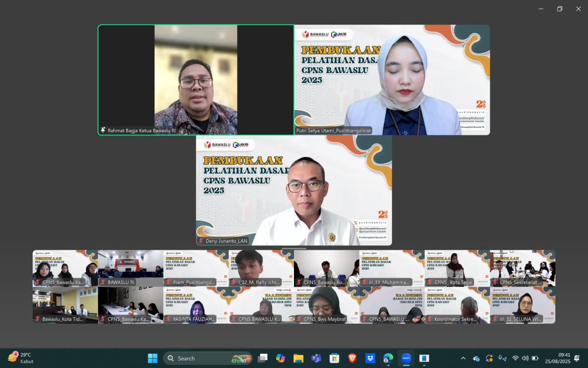Viewport: 588px width, 368px height.
Task: Open Task View on the taskbar
Action: pyautogui.click(x=262, y=358)
